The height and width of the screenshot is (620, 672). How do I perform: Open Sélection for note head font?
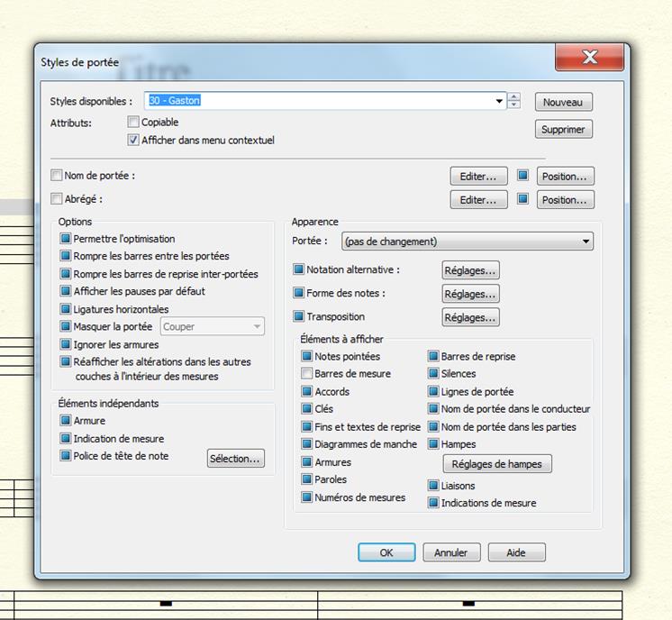[235, 459]
